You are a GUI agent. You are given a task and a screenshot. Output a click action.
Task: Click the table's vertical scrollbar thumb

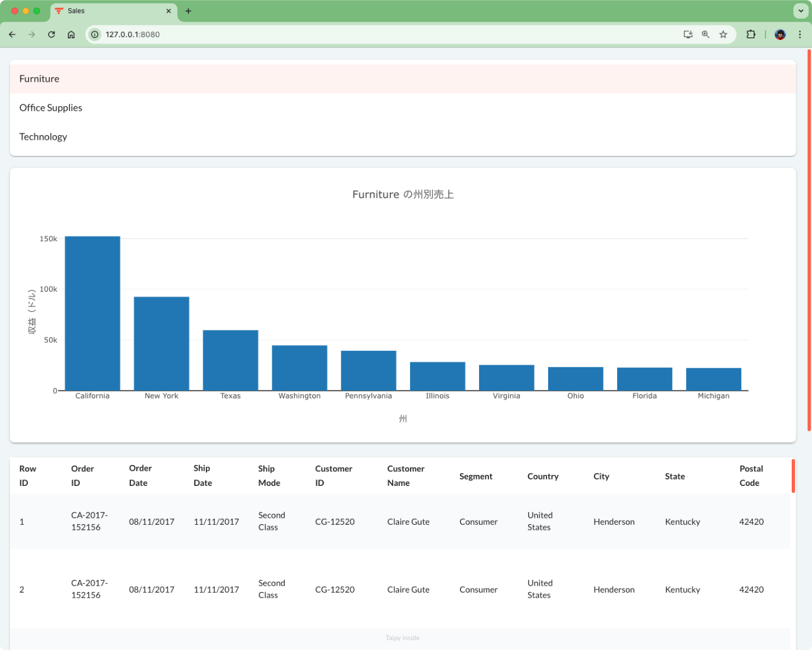(793, 475)
